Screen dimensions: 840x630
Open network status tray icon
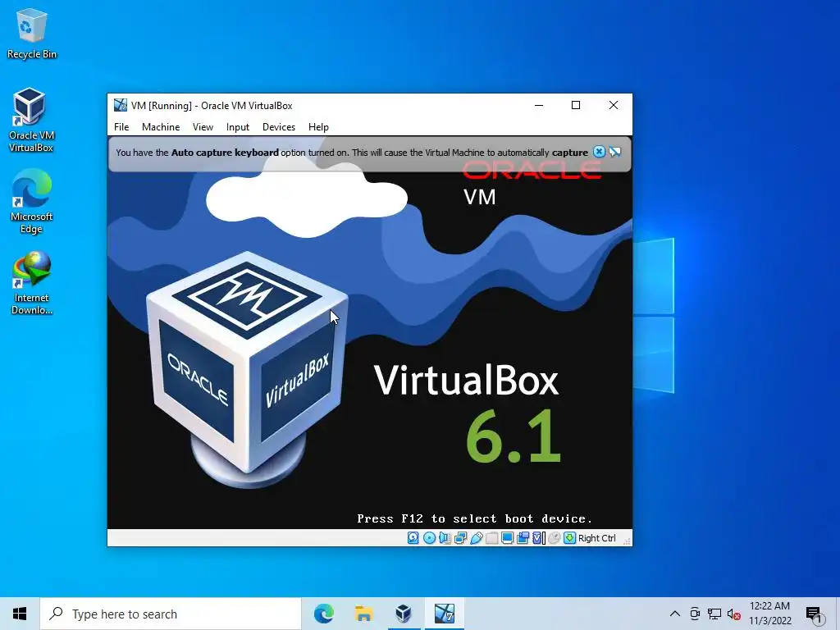coord(714,614)
